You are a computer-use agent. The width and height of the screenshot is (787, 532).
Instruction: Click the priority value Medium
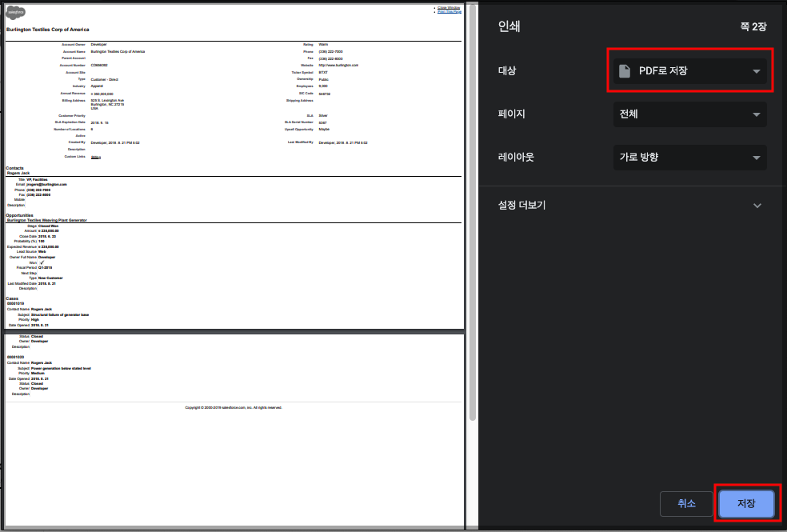coord(38,374)
